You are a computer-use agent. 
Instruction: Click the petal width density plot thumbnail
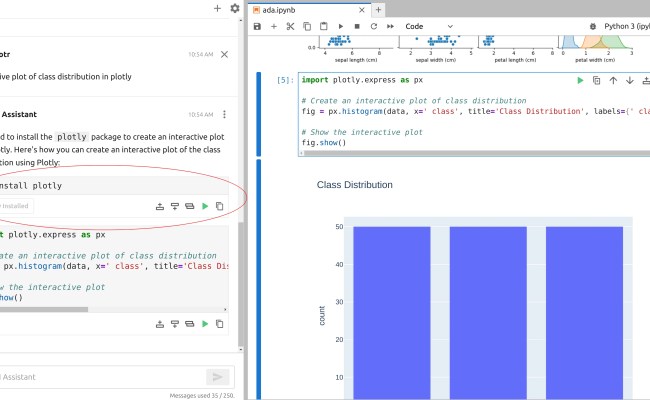[x=596, y=43]
